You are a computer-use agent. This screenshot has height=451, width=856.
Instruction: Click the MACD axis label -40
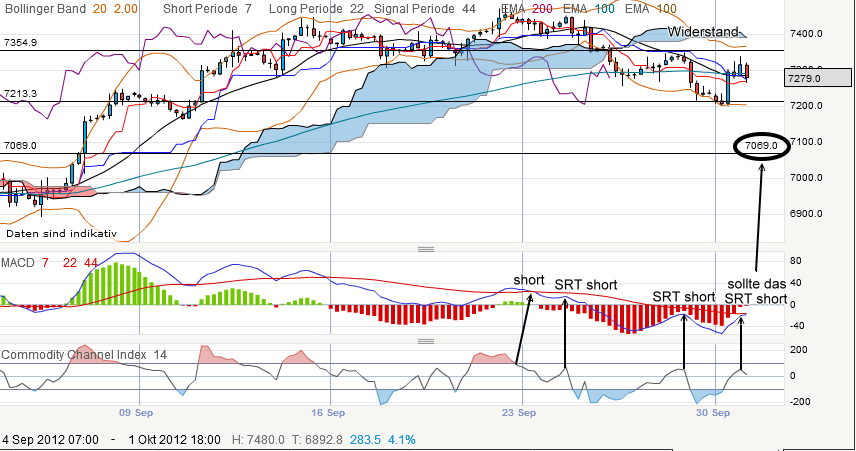click(795, 326)
